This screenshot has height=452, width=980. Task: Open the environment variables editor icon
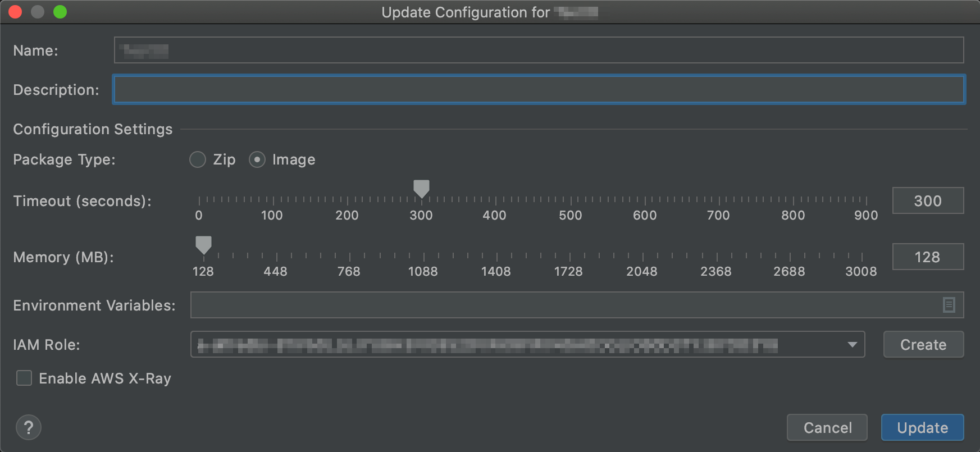[x=949, y=305]
